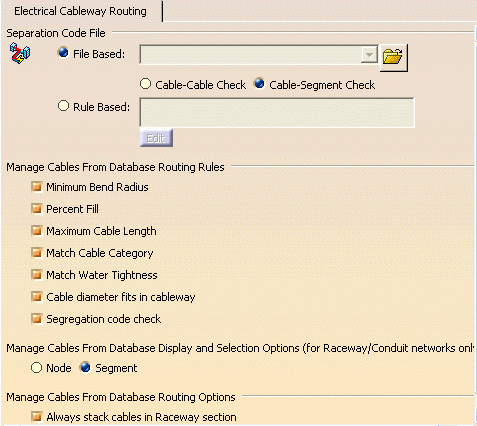Viewport: 477px width, 426px height.
Task: Click the Rule Based text field
Action: 277,112
